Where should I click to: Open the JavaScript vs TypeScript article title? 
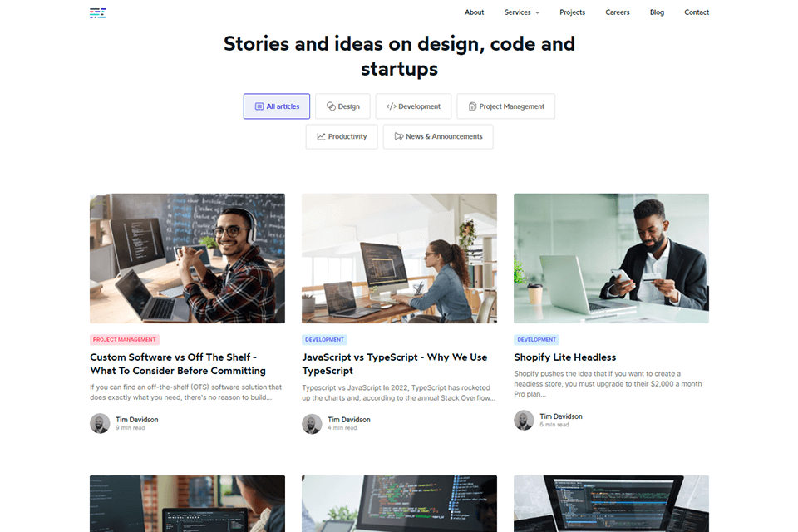394,364
